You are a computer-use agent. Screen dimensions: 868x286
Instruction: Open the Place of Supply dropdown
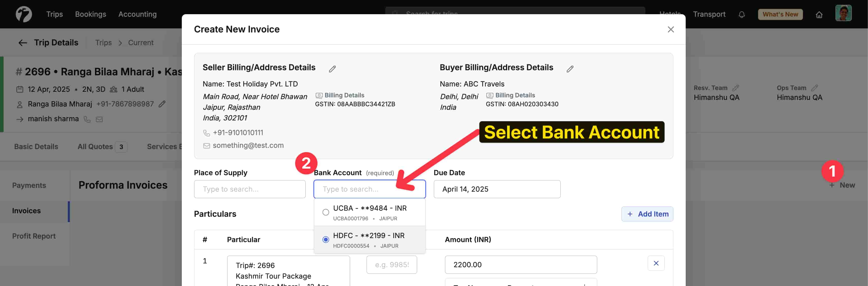[x=249, y=189]
